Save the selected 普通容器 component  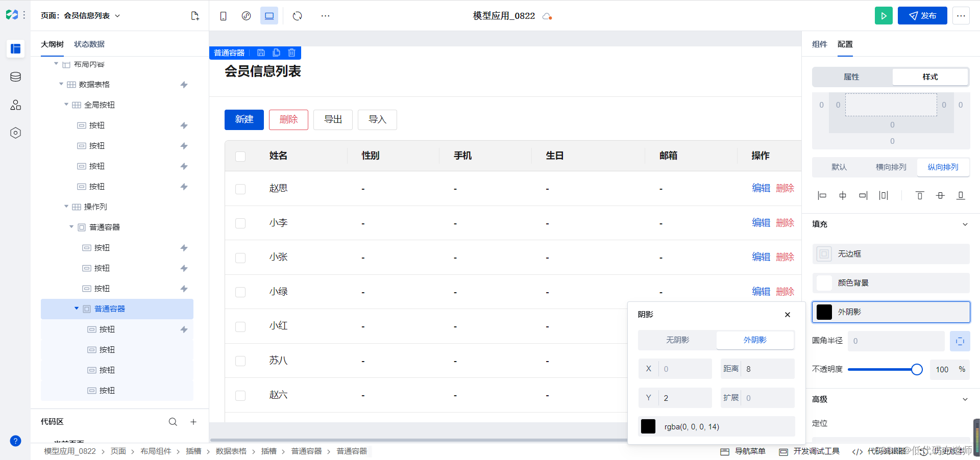[261, 53]
